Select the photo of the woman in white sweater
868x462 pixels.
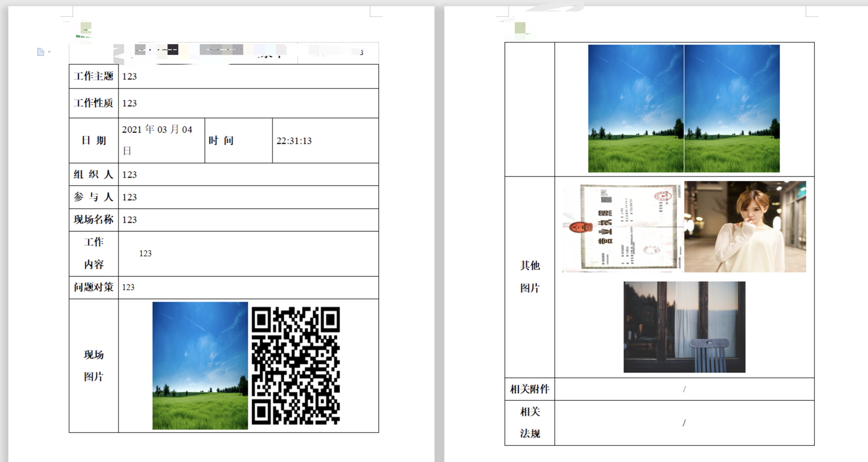click(x=745, y=226)
